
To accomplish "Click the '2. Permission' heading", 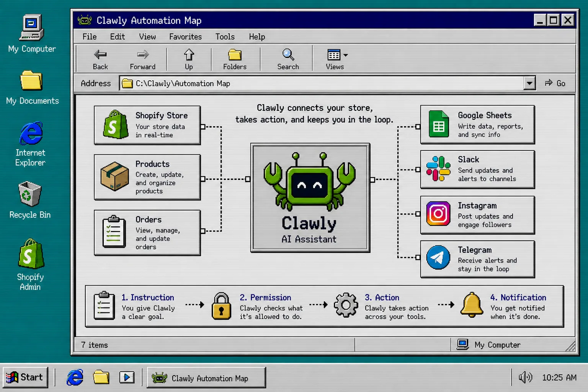I will (x=265, y=297).
